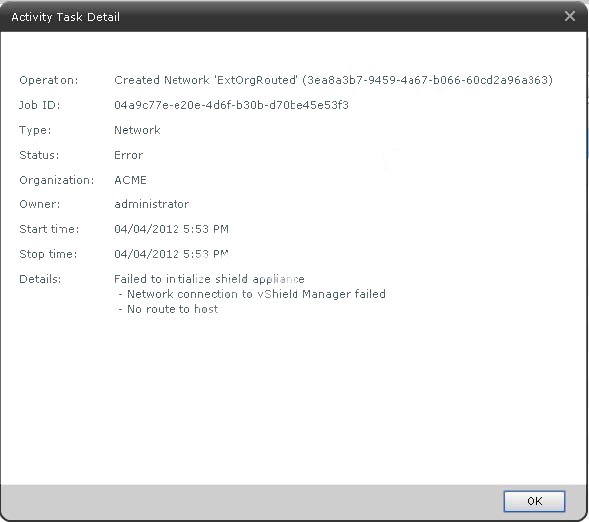
Task: Select the Job ID value text
Action: [231, 105]
